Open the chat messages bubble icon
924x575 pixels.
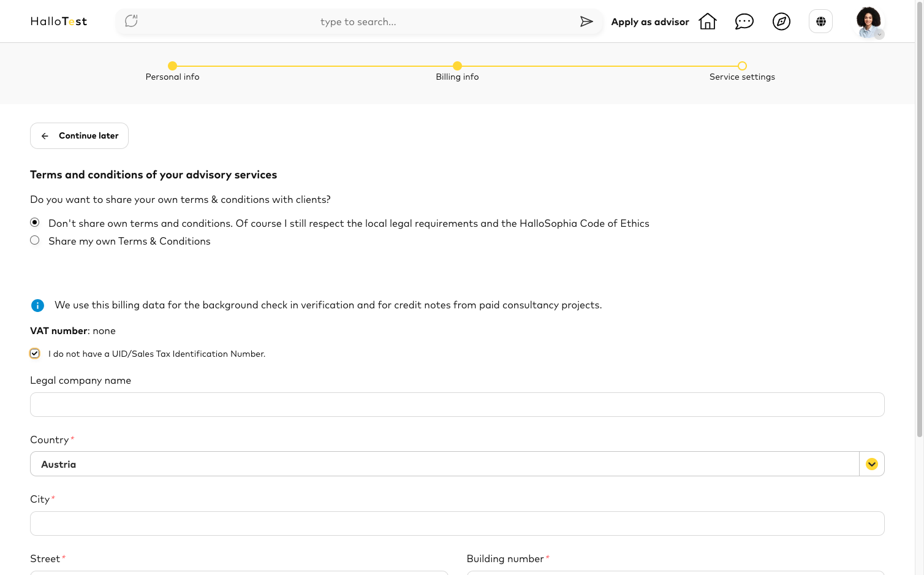click(x=744, y=21)
